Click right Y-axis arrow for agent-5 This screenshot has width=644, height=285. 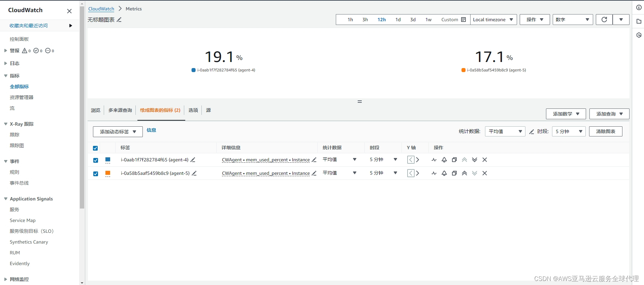click(418, 173)
